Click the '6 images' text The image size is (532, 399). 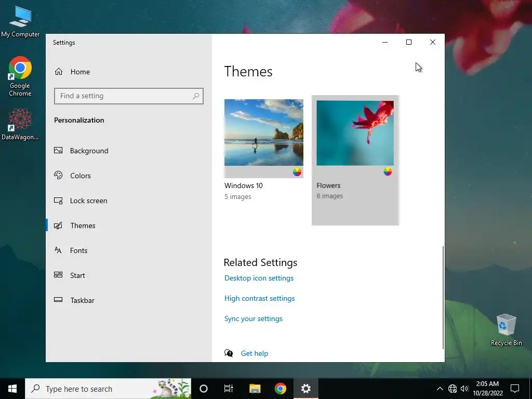330,196
